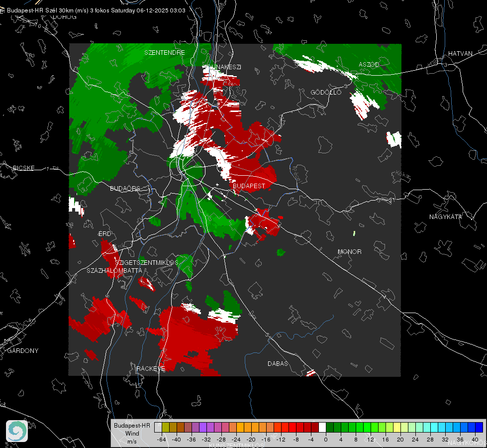Click the -64 value on the wind scale
The height and width of the screenshot is (448, 487).
(x=161, y=440)
